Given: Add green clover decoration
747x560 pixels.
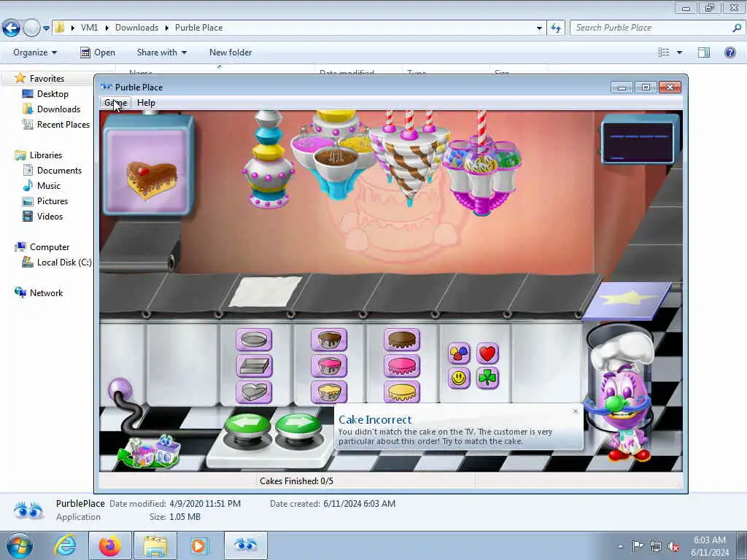Looking at the screenshot, I should [x=487, y=378].
